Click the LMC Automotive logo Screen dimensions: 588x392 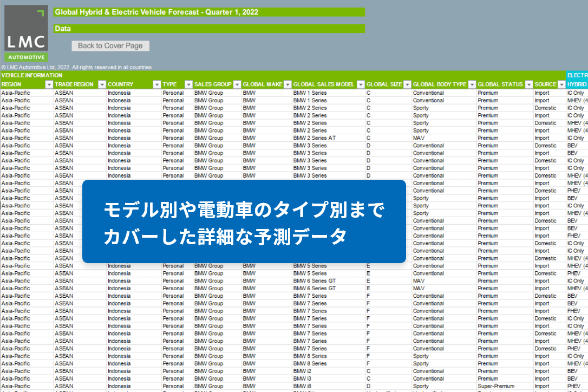pos(26,33)
